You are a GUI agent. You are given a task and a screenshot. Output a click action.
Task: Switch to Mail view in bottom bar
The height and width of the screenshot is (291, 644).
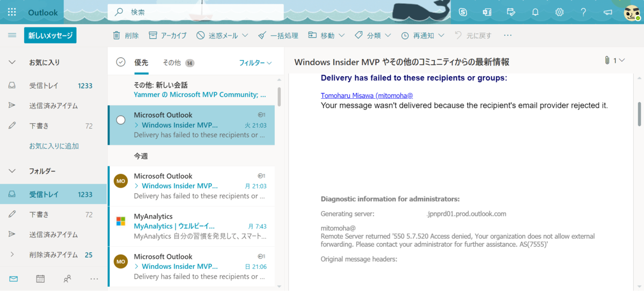point(13,279)
